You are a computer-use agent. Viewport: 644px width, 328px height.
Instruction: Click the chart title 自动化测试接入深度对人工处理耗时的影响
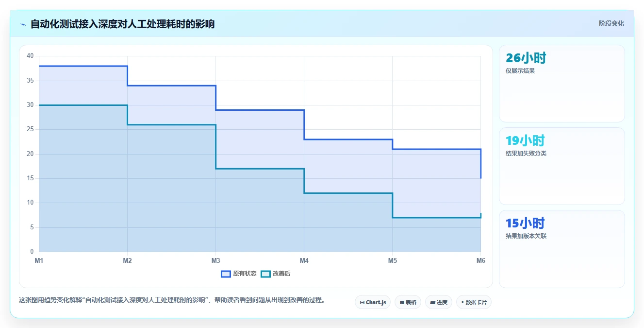[122, 24]
